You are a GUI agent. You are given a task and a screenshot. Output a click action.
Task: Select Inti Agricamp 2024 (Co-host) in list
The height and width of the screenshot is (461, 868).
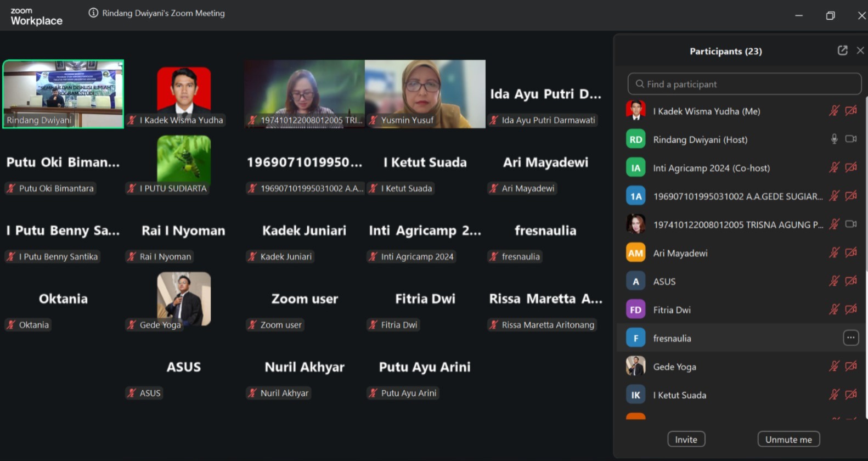(x=711, y=168)
